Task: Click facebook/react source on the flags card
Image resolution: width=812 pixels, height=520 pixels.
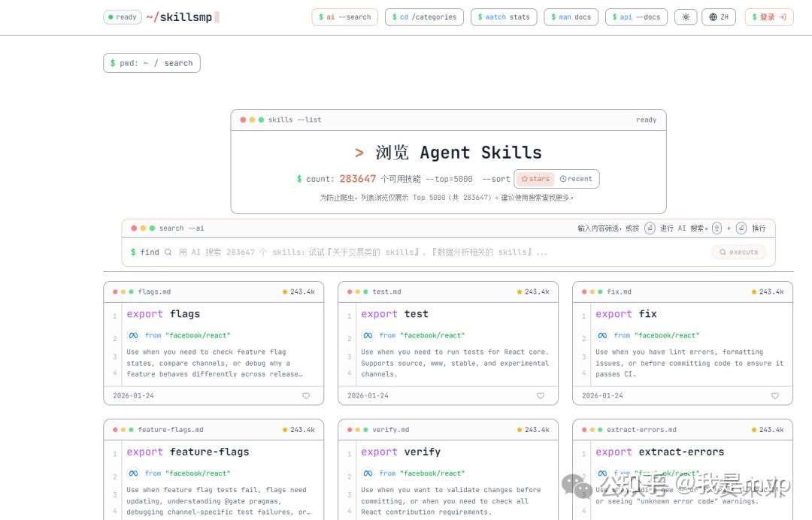Action: pos(198,335)
